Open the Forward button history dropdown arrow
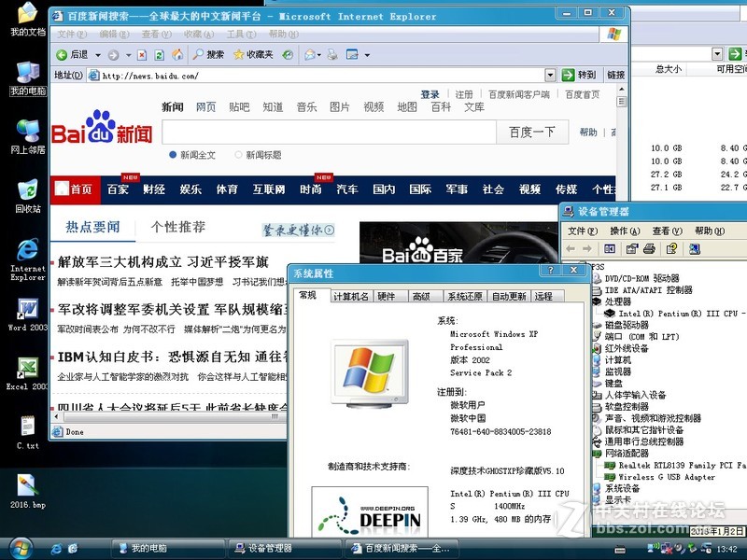This screenshot has height=560, width=747. point(128,55)
